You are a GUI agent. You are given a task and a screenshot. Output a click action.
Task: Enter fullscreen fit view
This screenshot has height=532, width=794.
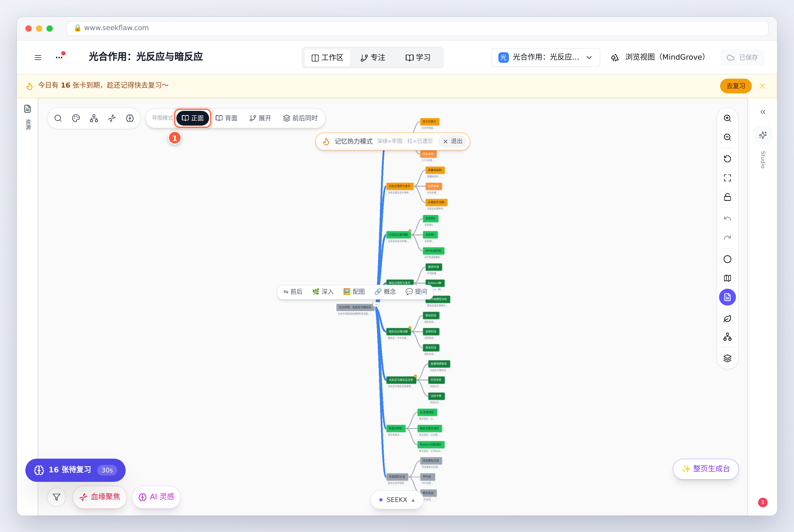click(x=727, y=178)
